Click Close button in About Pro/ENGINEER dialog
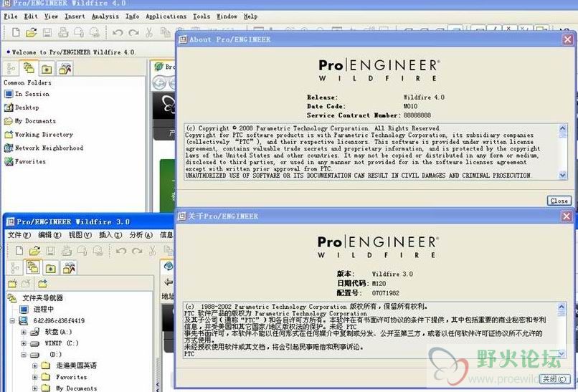This screenshot has height=392, width=578. (559, 201)
